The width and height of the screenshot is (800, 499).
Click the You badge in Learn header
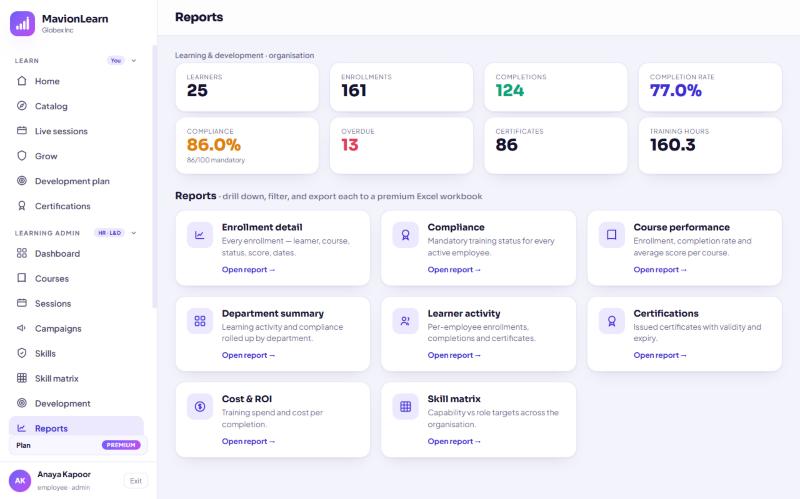pyautogui.click(x=116, y=61)
